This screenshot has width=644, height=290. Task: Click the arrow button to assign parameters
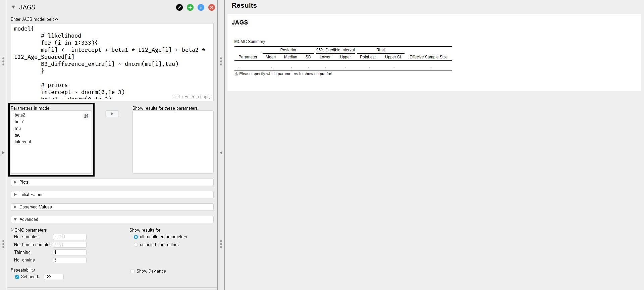(x=112, y=114)
